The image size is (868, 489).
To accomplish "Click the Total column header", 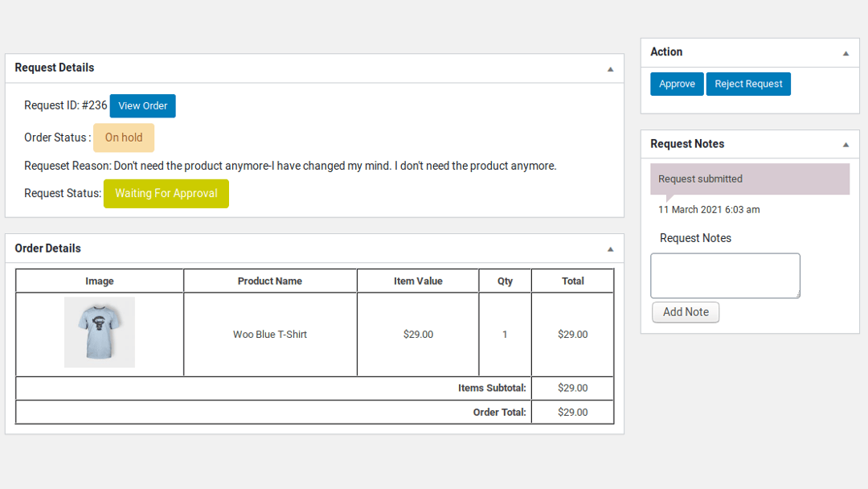I will coord(572,281).
